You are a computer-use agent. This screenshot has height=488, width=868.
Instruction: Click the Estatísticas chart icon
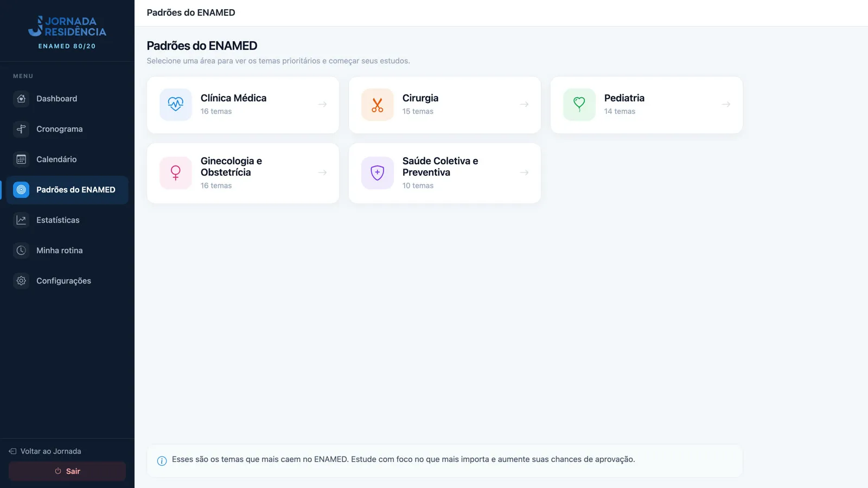tap(21, 220)
